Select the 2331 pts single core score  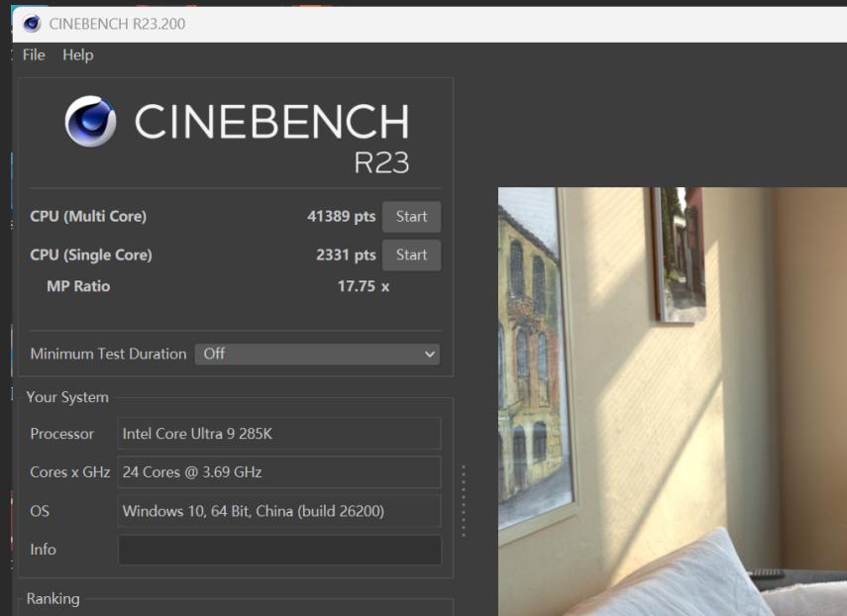coord(346,255)
